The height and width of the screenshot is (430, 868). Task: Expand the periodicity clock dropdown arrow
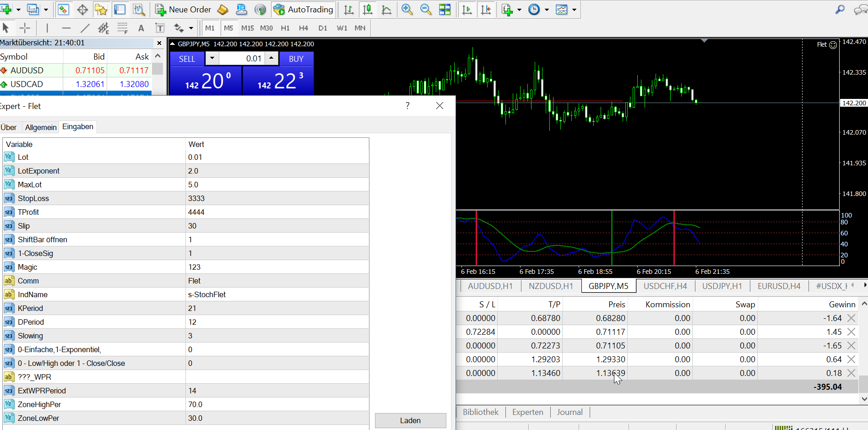[x=547, y=10]
